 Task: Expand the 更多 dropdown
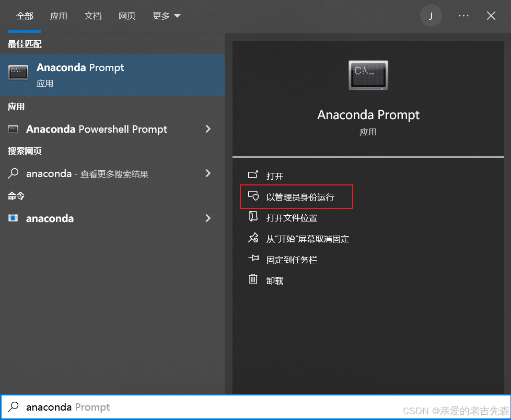[166, 16]
